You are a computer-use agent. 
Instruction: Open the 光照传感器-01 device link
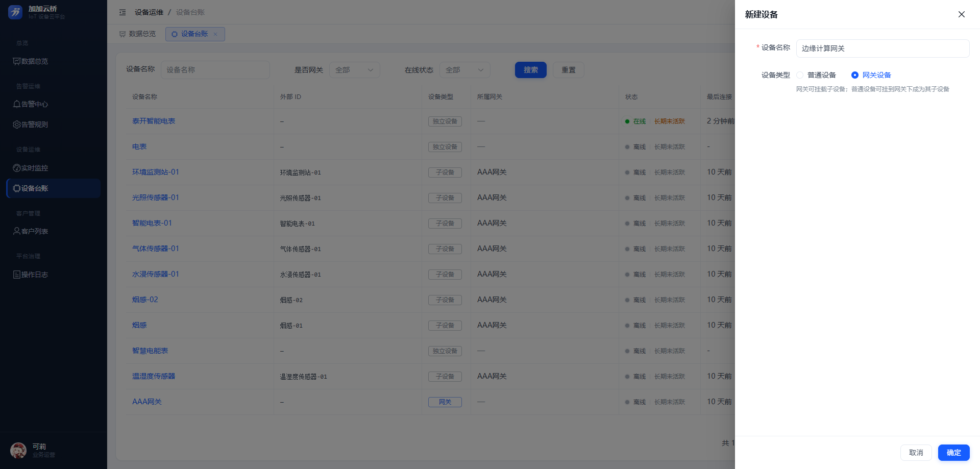coord(156,198)
